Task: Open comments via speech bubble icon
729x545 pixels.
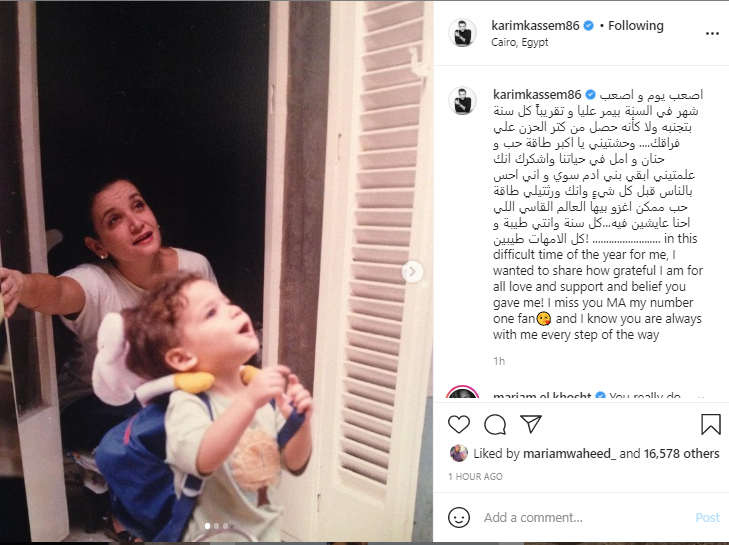Action: click(495, 424)
